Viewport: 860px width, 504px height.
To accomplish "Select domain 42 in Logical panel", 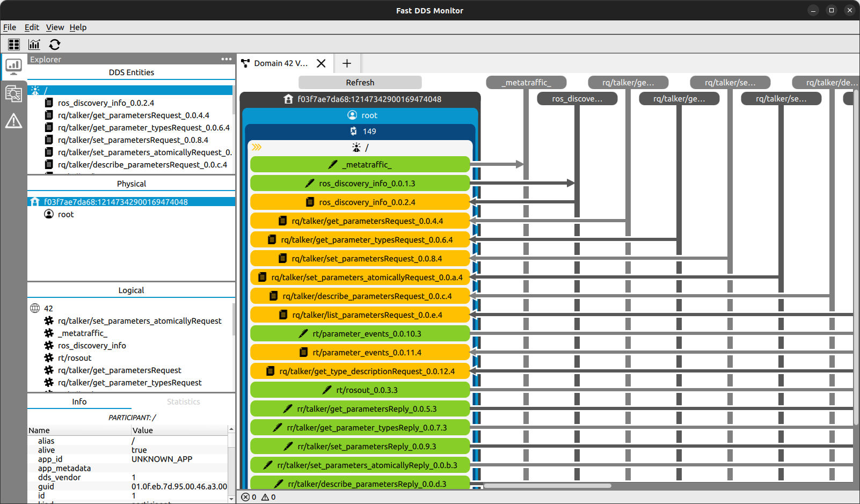I will pyautogui.click(x=48, y=308).
